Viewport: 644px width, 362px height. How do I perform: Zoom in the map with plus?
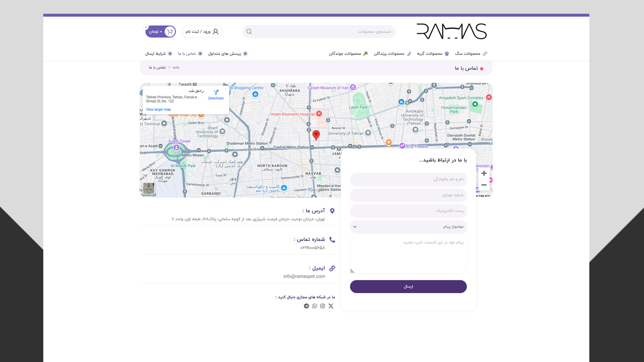click(484, 173)
